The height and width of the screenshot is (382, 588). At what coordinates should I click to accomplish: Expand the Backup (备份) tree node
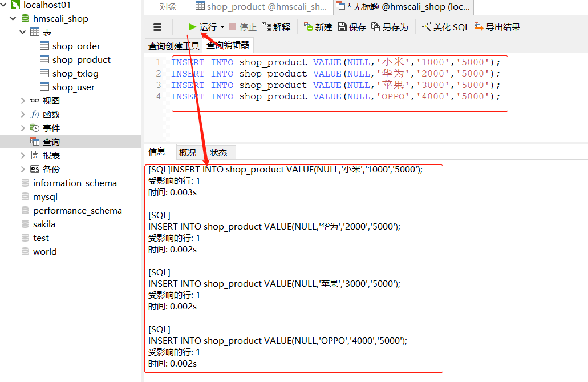(22, 169)
